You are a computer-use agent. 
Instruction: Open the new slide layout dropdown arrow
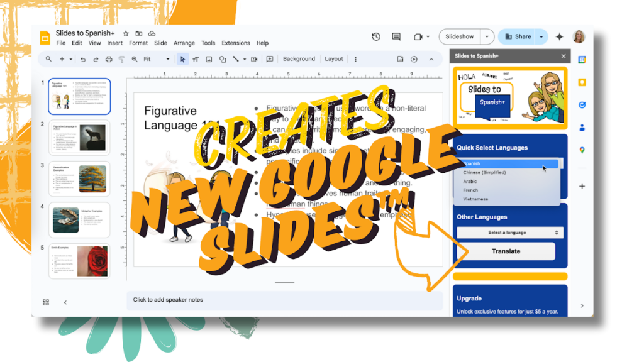(71, 59)
